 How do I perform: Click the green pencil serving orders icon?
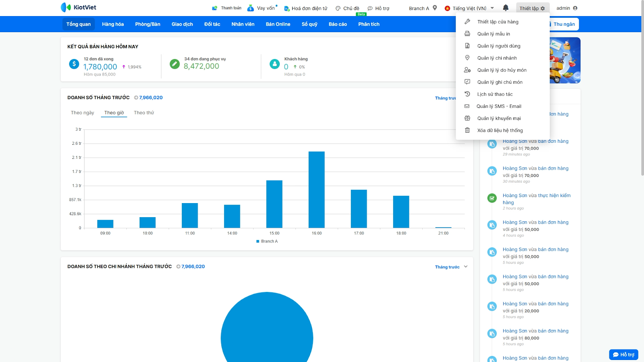[x=175, y=64]
